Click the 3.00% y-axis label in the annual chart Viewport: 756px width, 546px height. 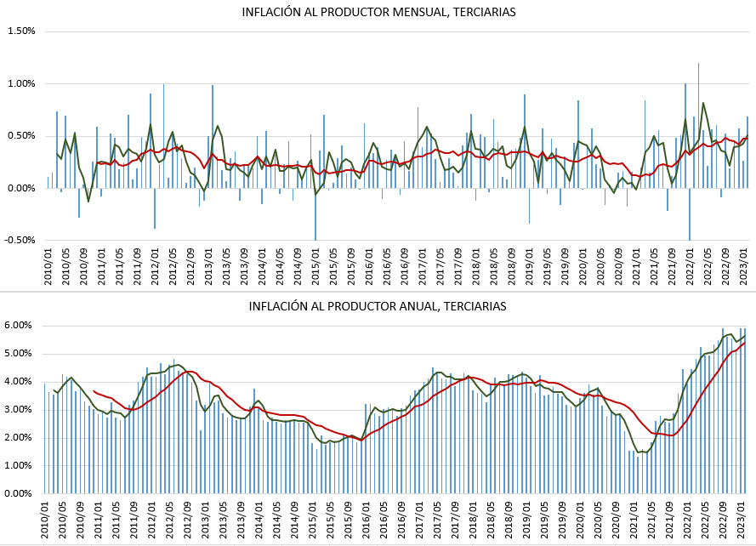19,409
